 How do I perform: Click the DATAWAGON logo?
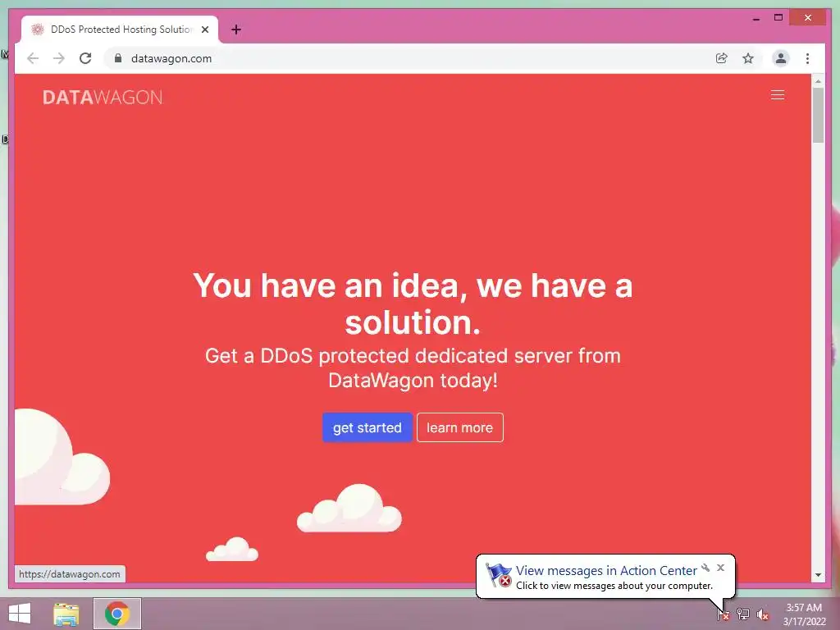pyautogui.click(x=103, y=97)
